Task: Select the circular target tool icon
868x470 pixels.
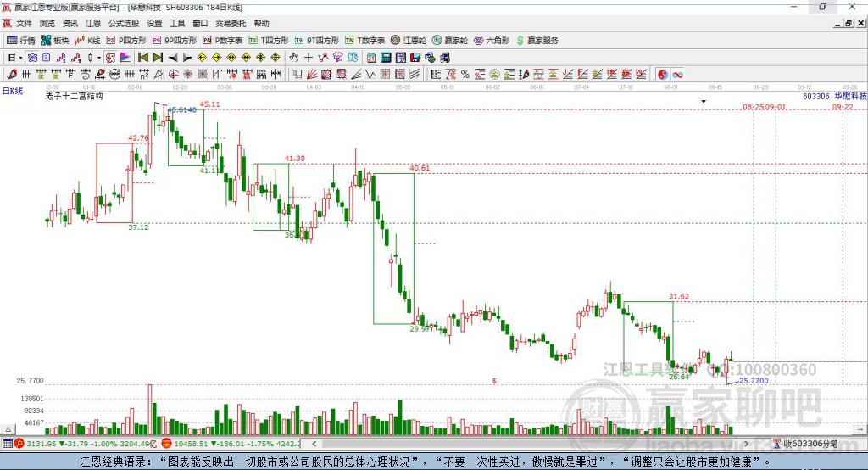Action: (x=173, y=75)
